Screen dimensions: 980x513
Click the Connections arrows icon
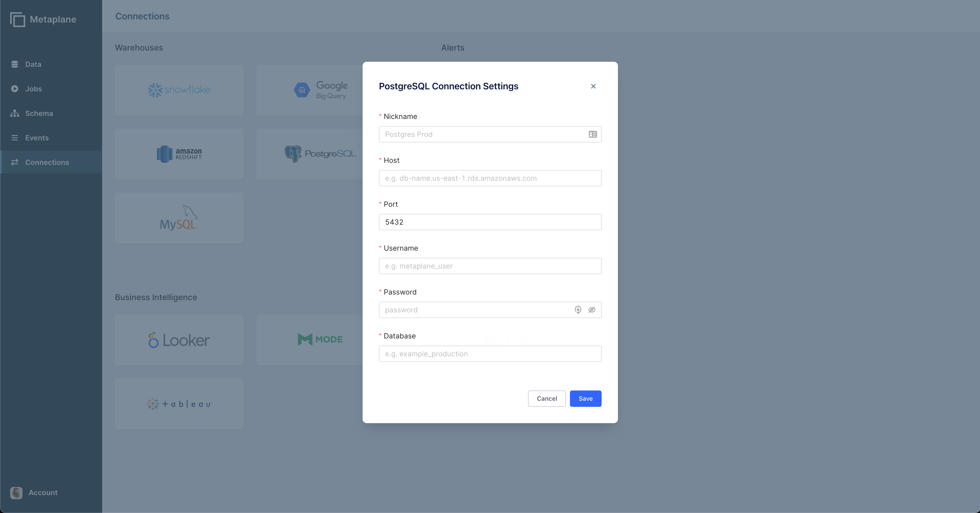coord(15,162)
